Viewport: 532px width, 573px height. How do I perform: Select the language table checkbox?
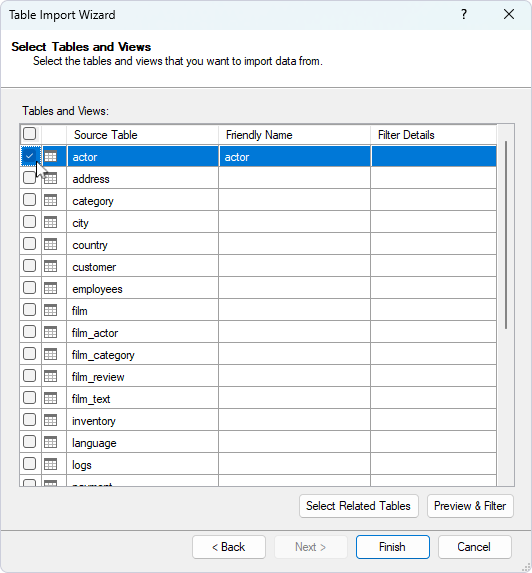click(x=29, y=442)
